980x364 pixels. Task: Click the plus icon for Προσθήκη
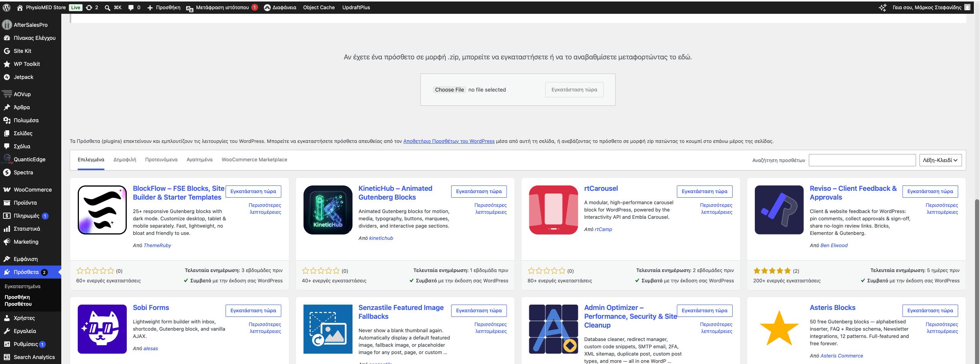pos(150,7)
